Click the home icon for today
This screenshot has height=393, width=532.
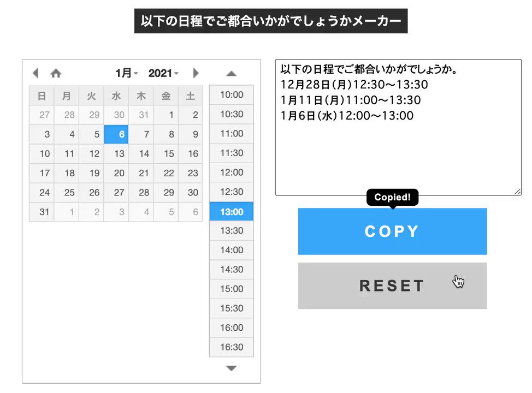click(x=56, y=73)
